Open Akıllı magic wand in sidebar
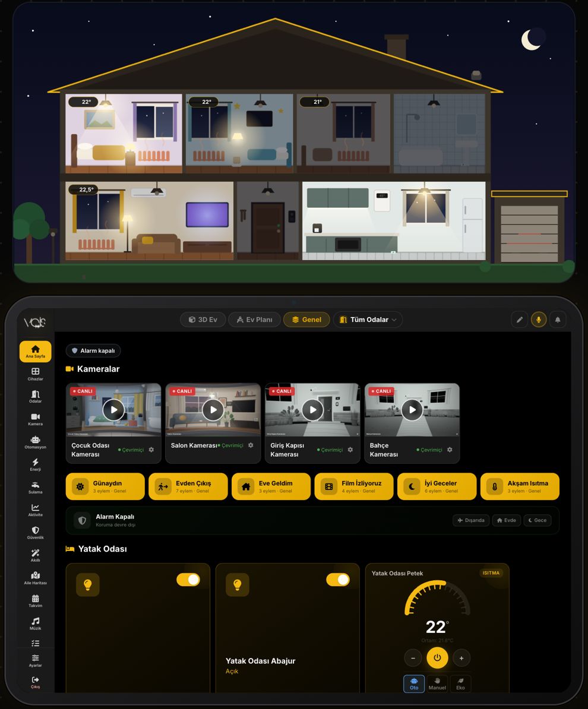The image size is (588, 709). coord(35,555)
